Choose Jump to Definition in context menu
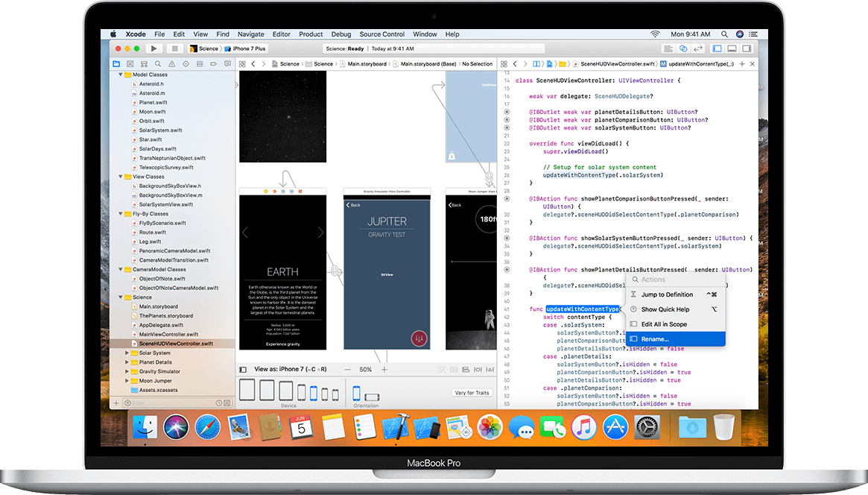This screenshot has height=495, width=868. tap(675, 294)
